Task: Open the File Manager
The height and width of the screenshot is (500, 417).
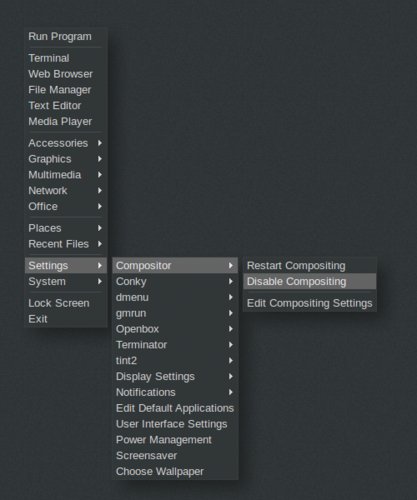Action: point(66,90)
